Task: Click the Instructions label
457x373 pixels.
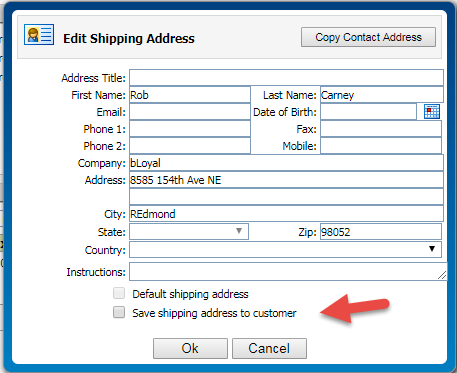Action: coord(96,272)
